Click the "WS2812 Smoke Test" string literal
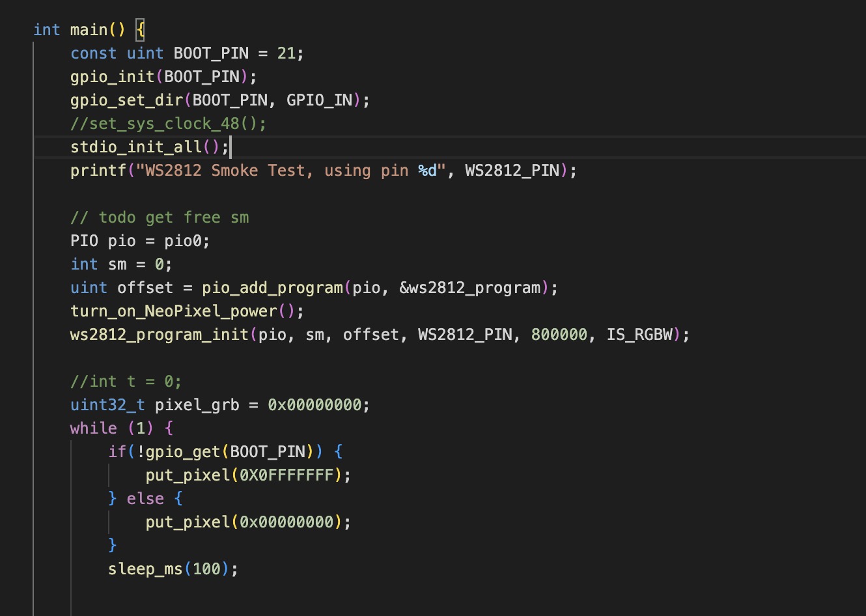This screenshot has height=616, width=866. coord(291,171)
